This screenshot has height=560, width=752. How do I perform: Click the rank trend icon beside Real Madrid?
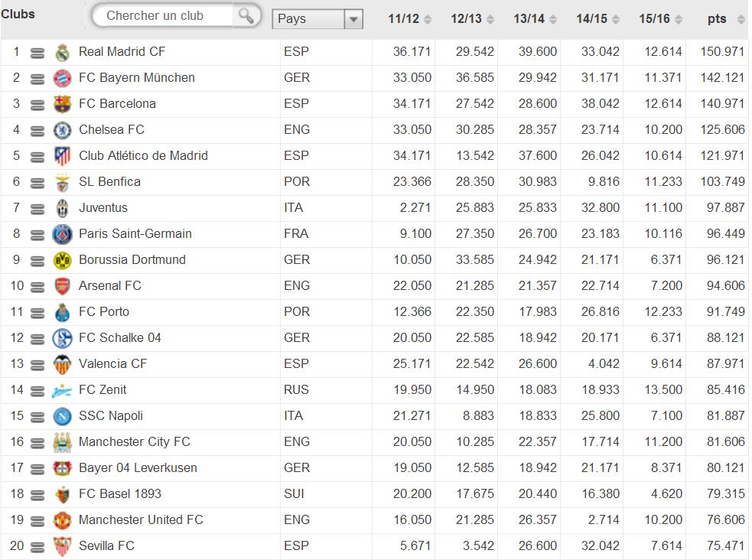(37, 53)
